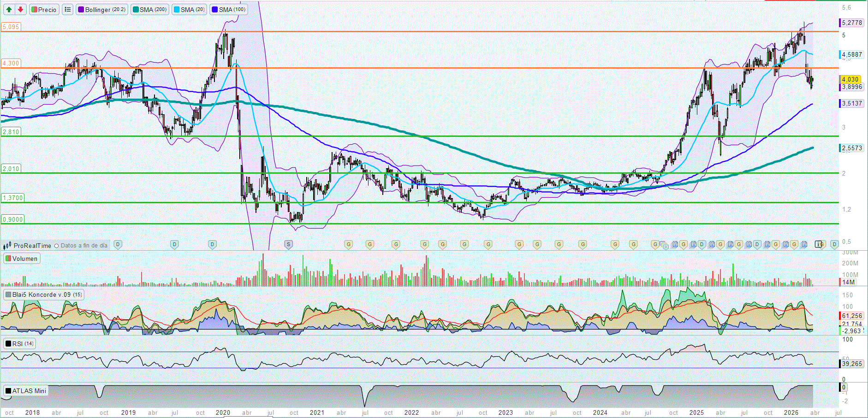Click the rightmost D dividend marker
Screen dimensions: 868x418
point(834,244)
